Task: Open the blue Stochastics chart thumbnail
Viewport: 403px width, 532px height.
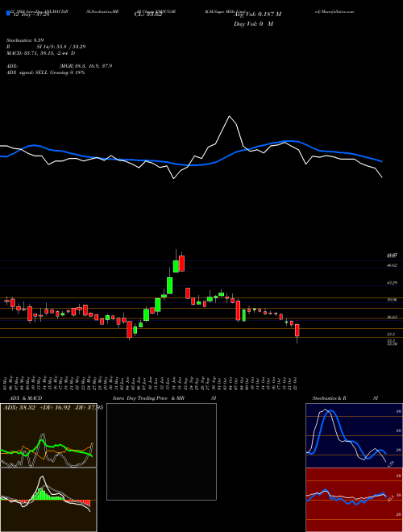Action: point(354,435)
